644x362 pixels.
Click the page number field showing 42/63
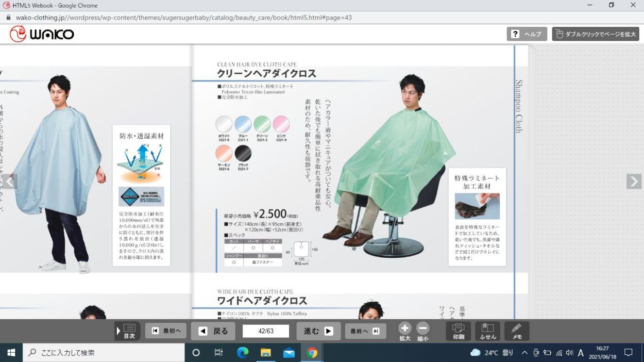point(266,331)
